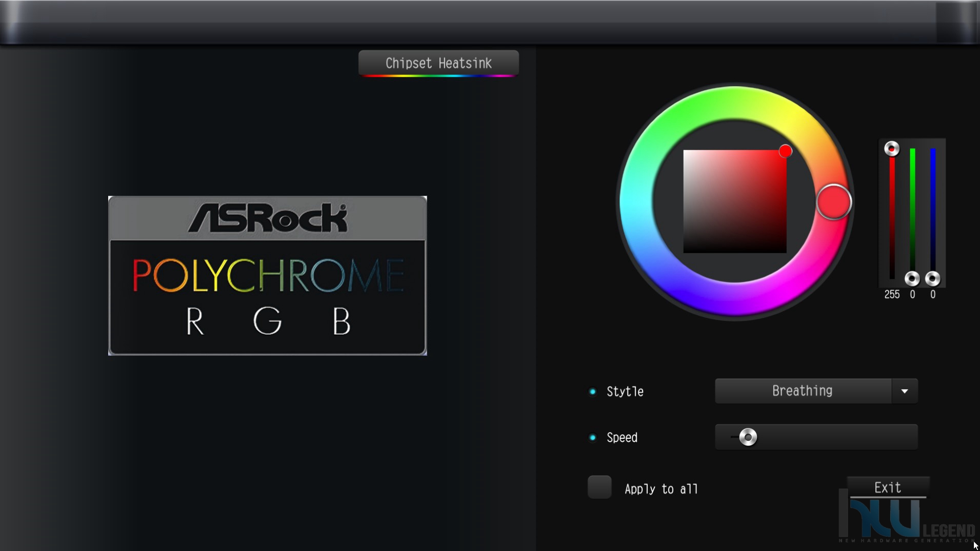Click the Speed slider knob
Image resolution: width=980 pixels, height=551 pixels.
[748, 437]
